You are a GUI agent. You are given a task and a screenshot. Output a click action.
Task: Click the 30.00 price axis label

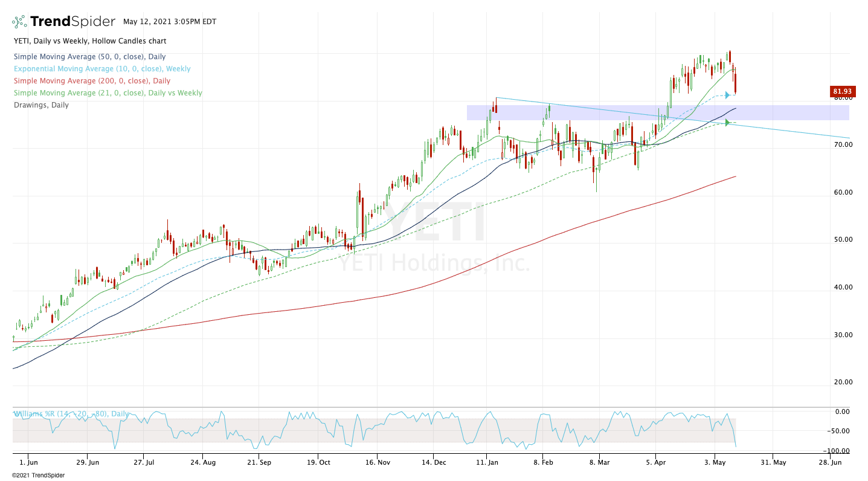tap(843, 335)
